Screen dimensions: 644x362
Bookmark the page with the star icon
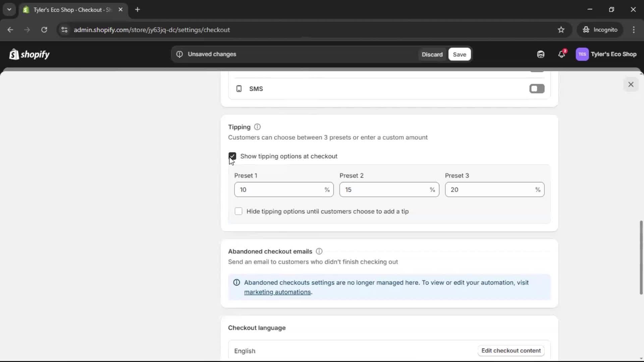click(x=561, y=29)
